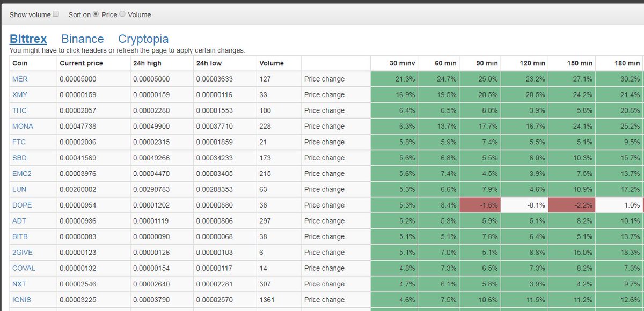The width and height of the screenshot is (644, 311).
Task: Sort by 24h low column header
Action: pos(225,63)
